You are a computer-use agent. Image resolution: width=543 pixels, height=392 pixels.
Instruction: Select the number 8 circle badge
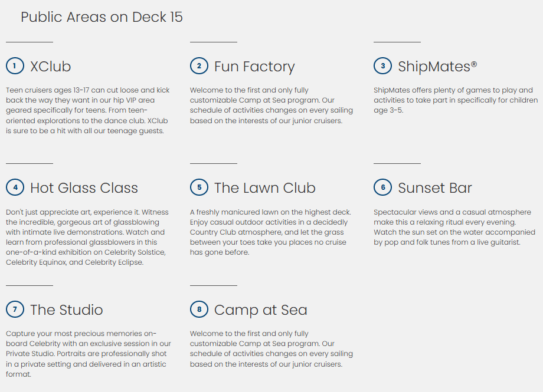[x=199, y=309]
